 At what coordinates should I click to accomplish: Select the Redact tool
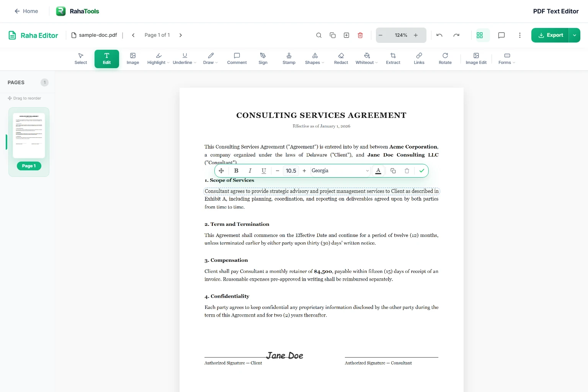tap(341, 59)
